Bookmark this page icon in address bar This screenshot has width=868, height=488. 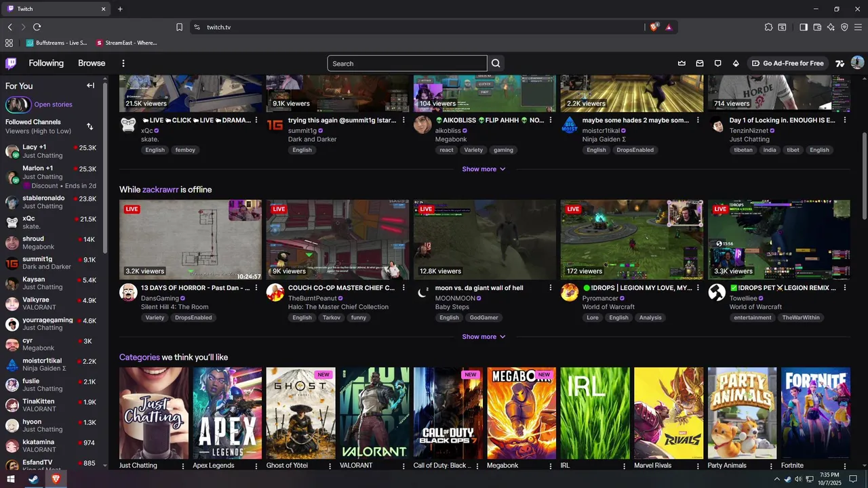[179, 27]
